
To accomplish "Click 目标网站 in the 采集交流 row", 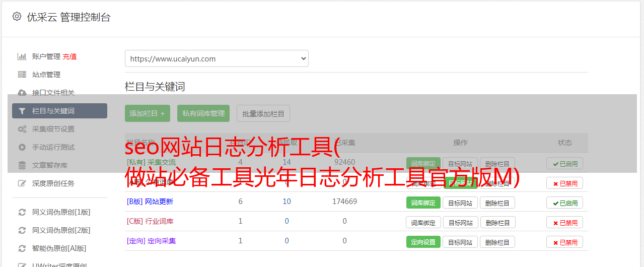I will coord(460,163).
